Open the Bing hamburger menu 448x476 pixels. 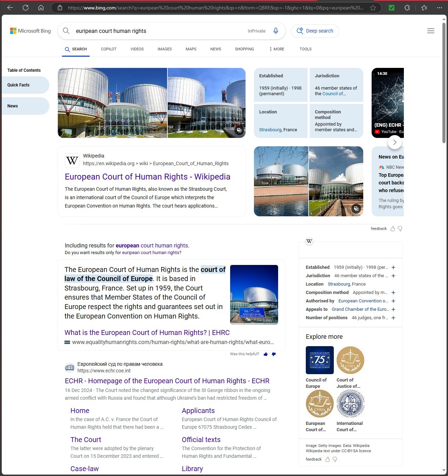[x=431, y=31]
